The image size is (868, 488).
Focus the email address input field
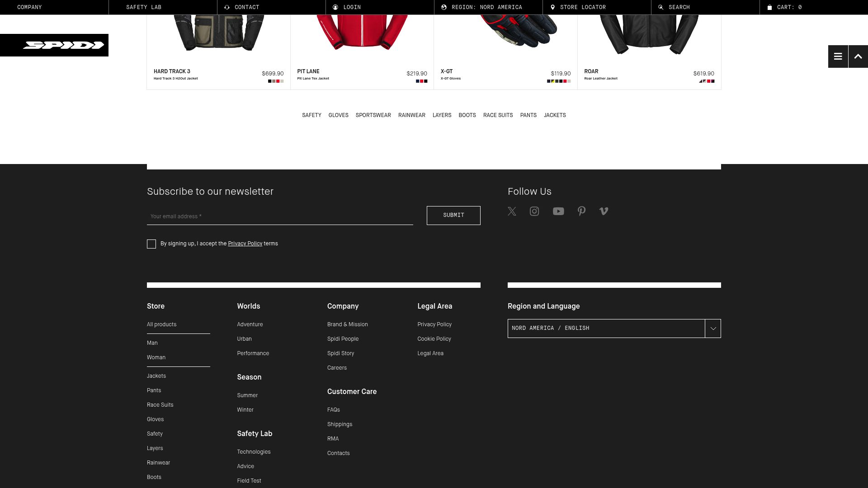point(280,216)
